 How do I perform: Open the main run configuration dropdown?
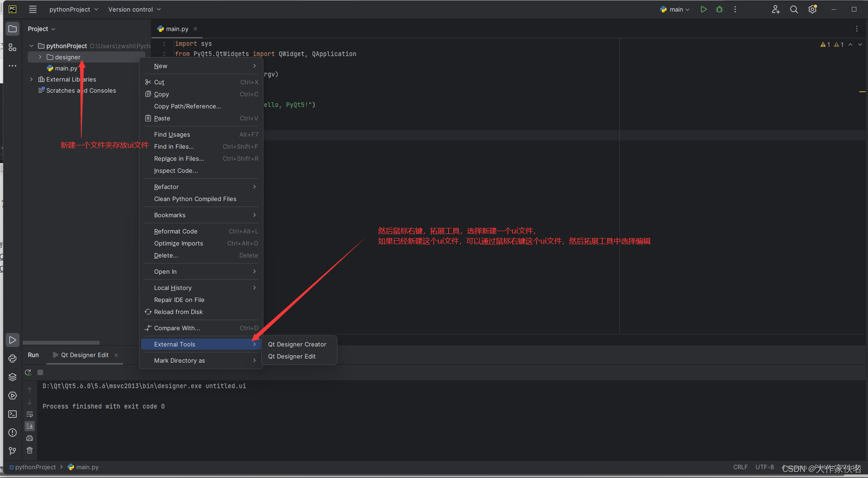coord(675,9)
